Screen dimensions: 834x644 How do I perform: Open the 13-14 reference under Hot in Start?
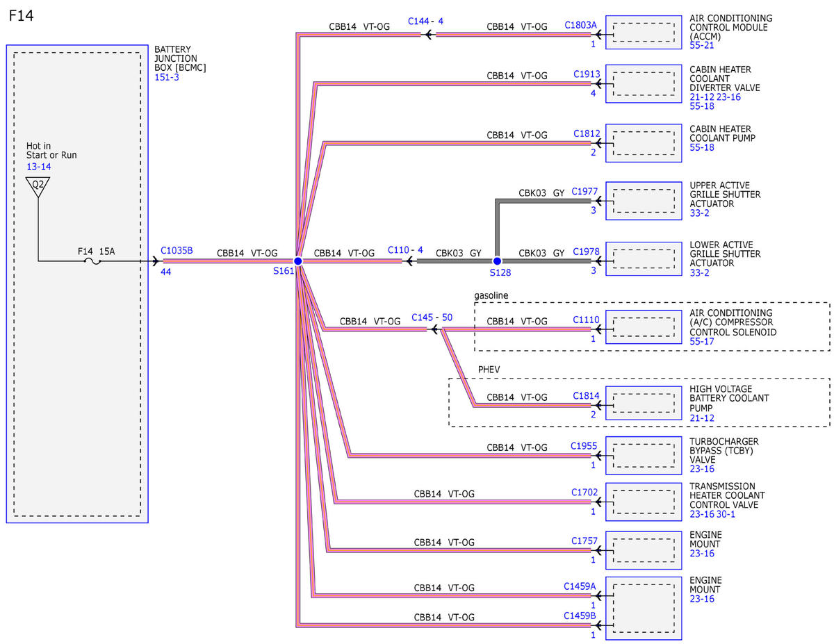coord(38,167)
